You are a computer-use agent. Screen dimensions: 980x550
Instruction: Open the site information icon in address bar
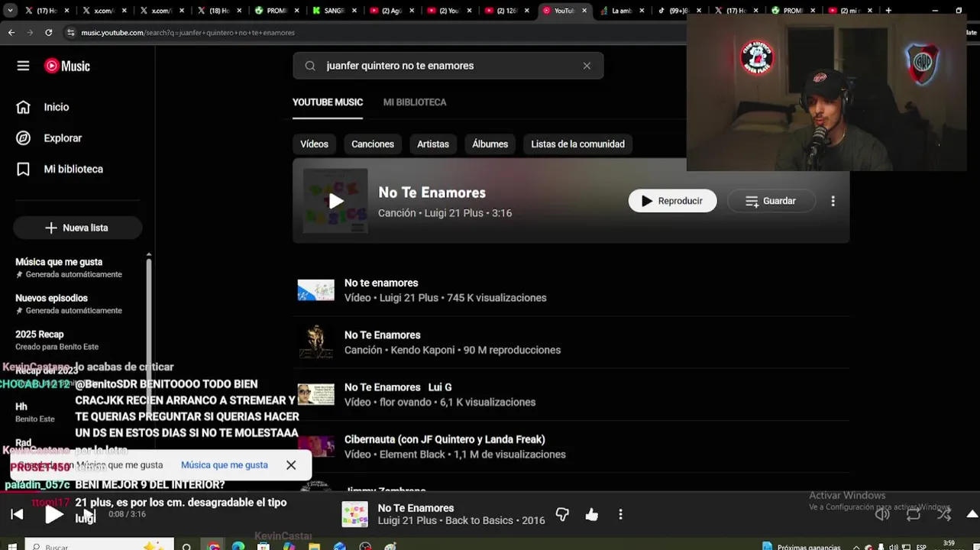tap(70, 33)
